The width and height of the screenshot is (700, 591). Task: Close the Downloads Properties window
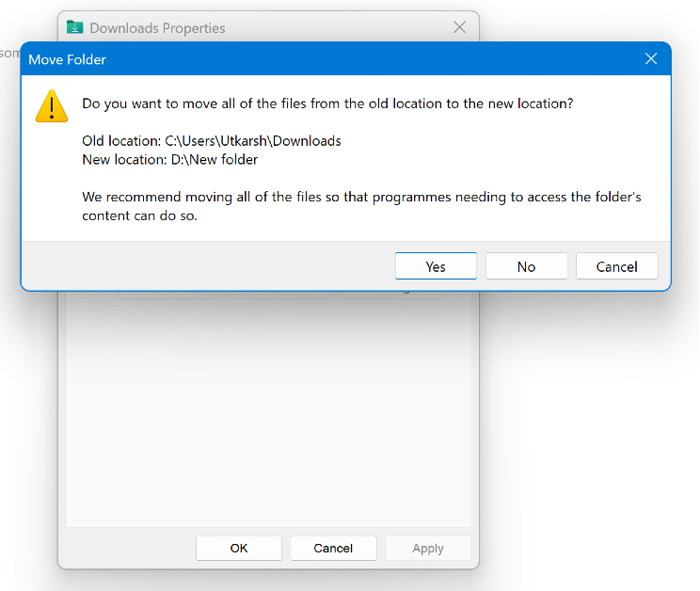coord(459,27)
